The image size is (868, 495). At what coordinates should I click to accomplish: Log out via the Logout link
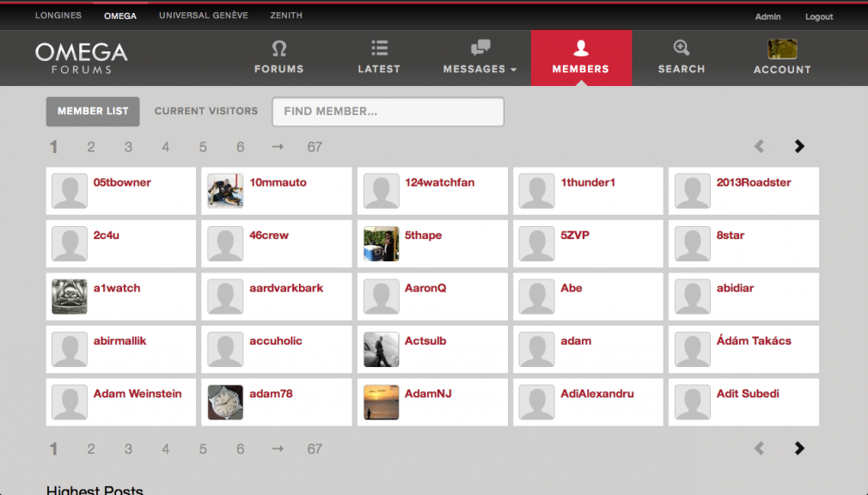[818, 16]
